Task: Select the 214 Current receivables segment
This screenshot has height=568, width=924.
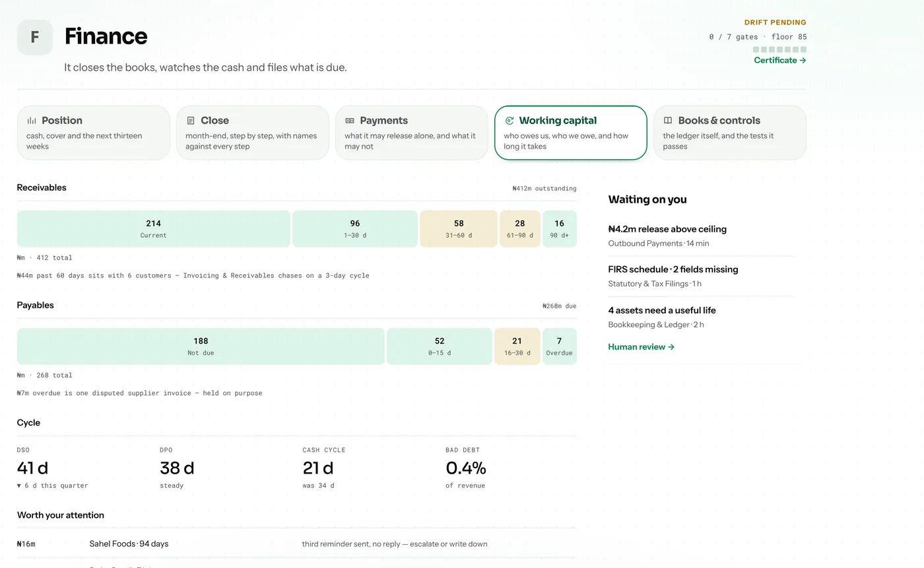Action: click(x=154, y=229)
